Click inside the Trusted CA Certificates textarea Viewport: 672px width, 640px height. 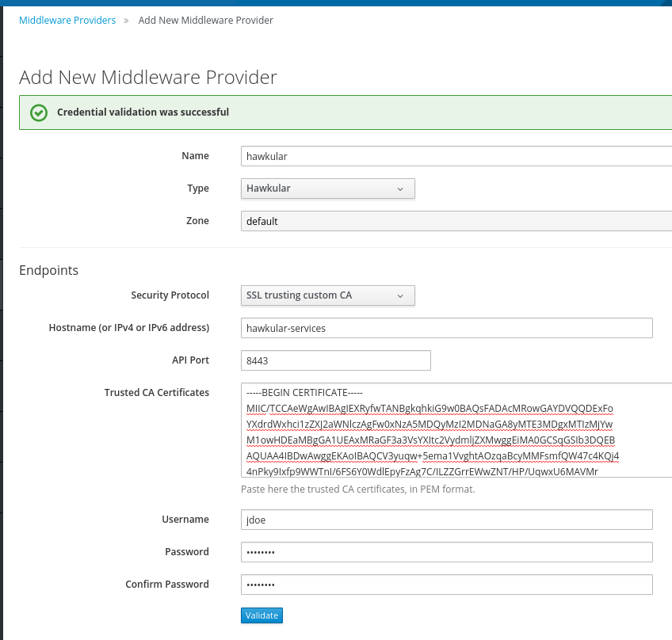(x=456, y=430)
